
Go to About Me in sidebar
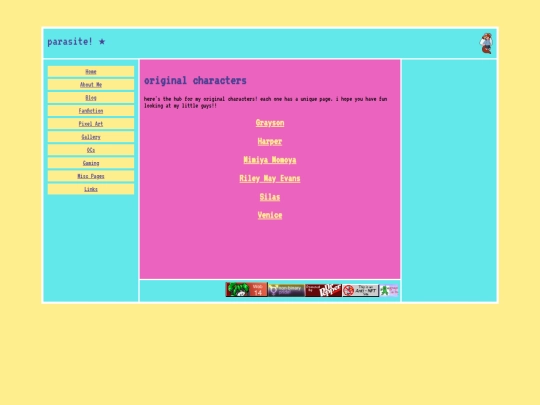point(91,85)
